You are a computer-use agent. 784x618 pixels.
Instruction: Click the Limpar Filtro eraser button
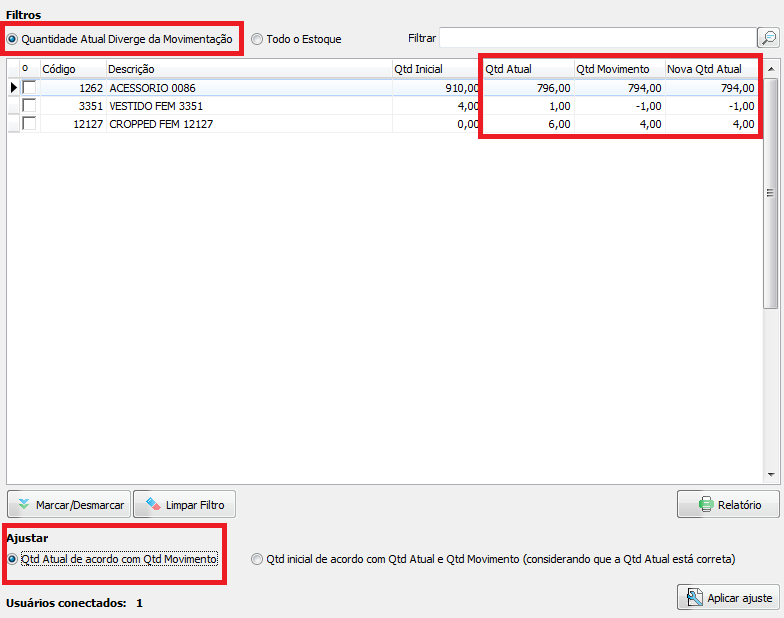pos(184,504)
